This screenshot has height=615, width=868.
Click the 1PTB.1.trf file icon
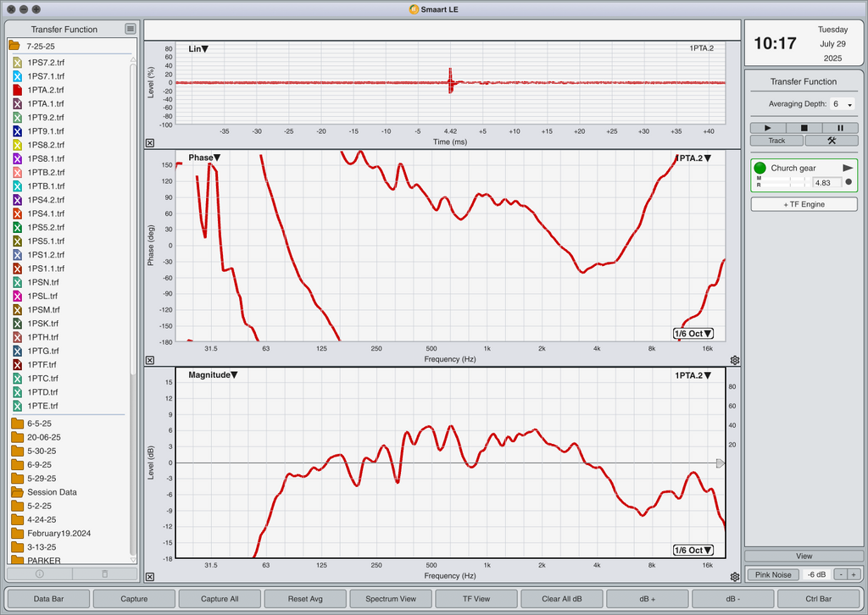point(17,186)
